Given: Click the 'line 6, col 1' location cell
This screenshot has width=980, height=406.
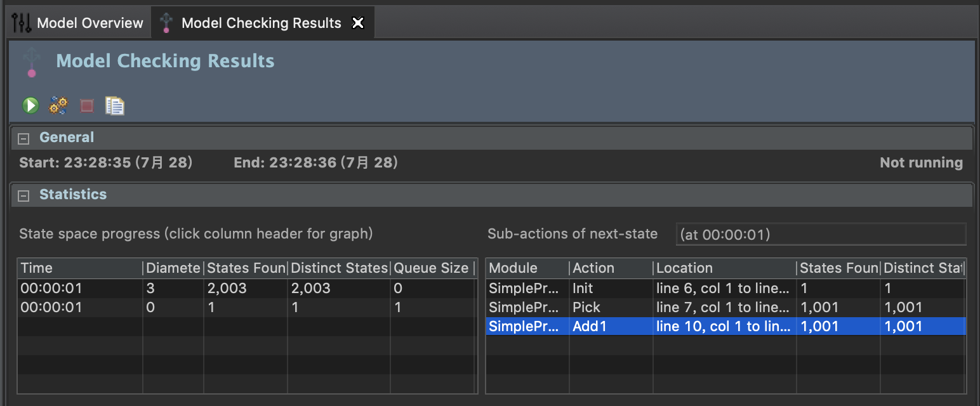Looking at the screenshot, I should pyautogui.click(x=725, y=289).
